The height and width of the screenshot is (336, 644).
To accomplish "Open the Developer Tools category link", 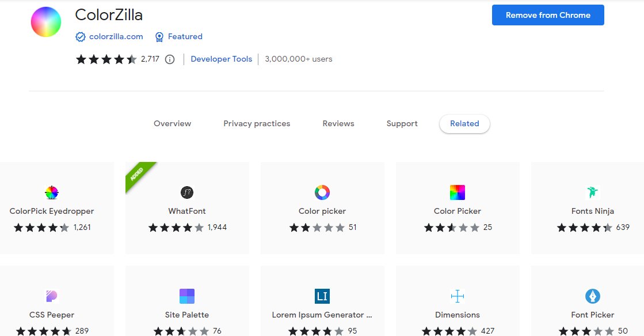I will click(x=221, y=59).
